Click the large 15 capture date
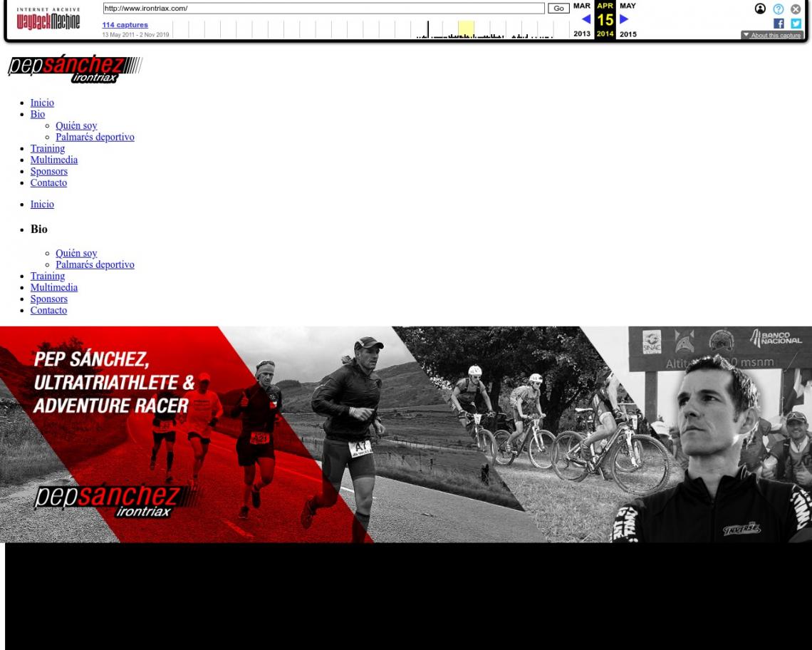Screen dimensions: 812x650 (605, 20)
